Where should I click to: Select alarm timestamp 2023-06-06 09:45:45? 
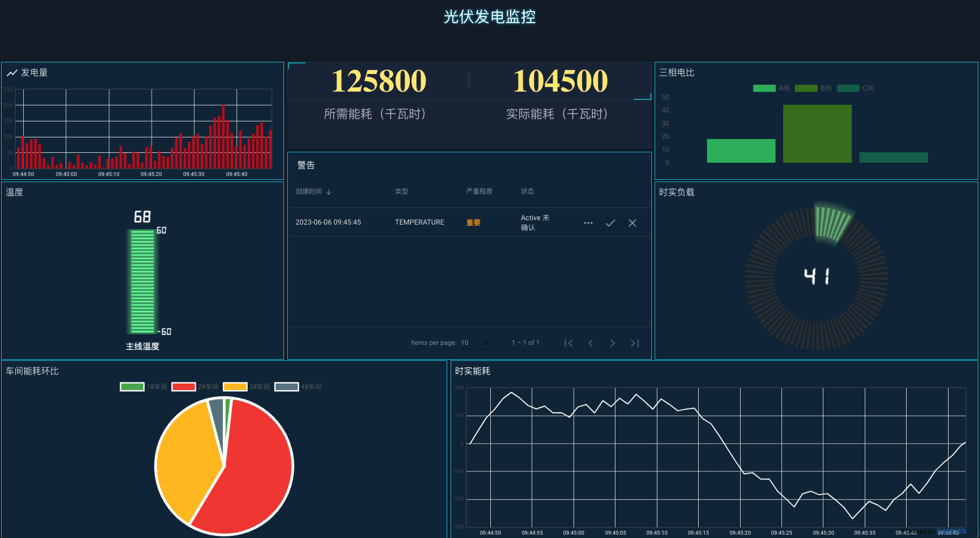click(328, 222)
